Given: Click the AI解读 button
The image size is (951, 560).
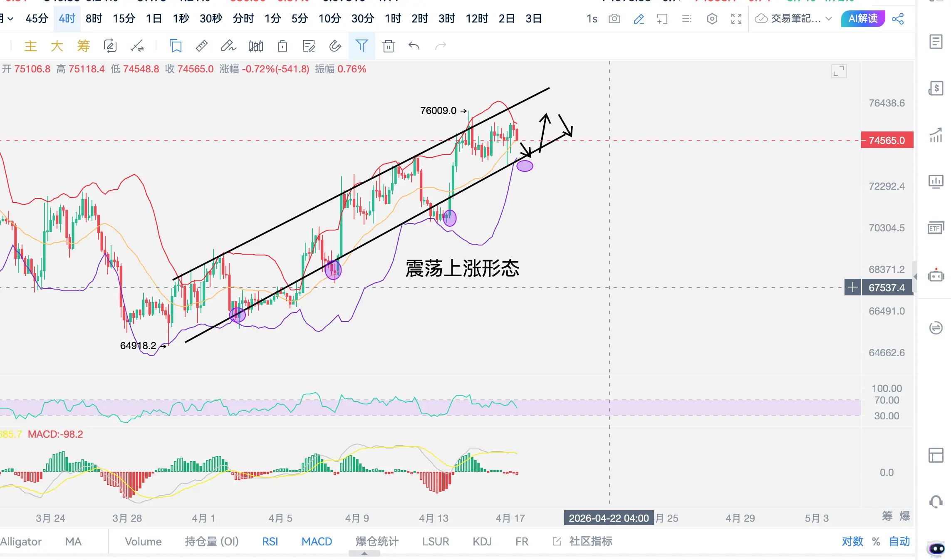Looking at the screenshot, I should (863, 19).
